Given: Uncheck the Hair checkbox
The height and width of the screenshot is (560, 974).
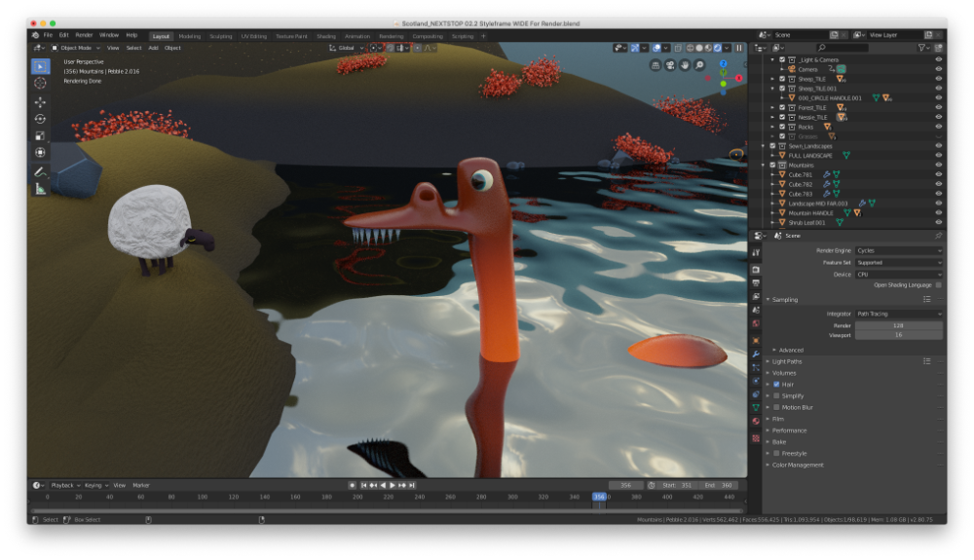Looking at the screenshot, I should (777, 384).
